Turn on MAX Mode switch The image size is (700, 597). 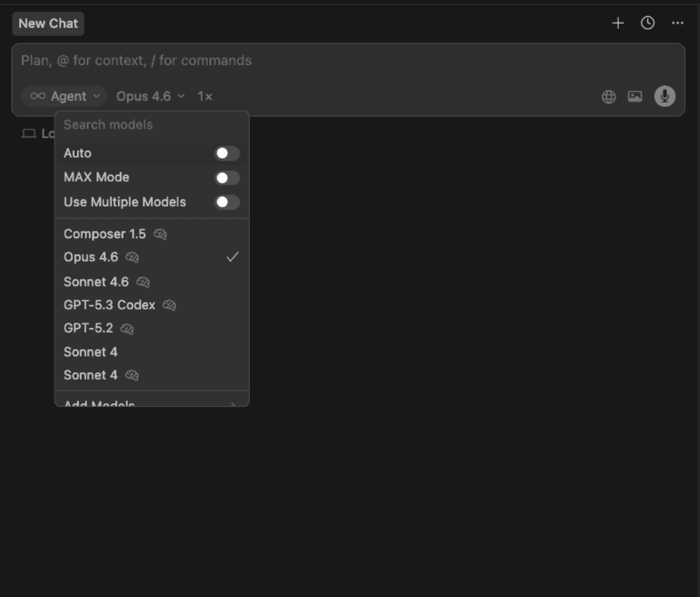tap(227, 178)
